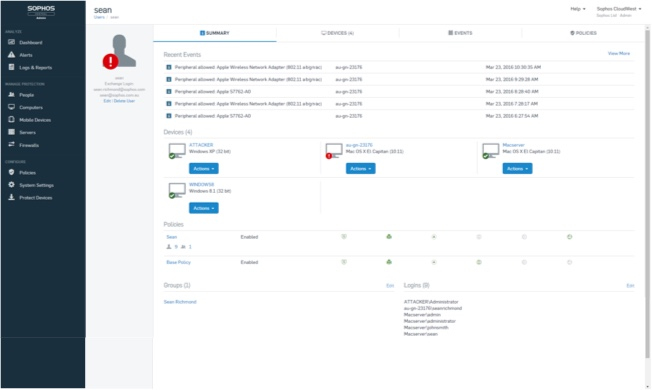Click info icon for 7:28:17 AM event

168,104
